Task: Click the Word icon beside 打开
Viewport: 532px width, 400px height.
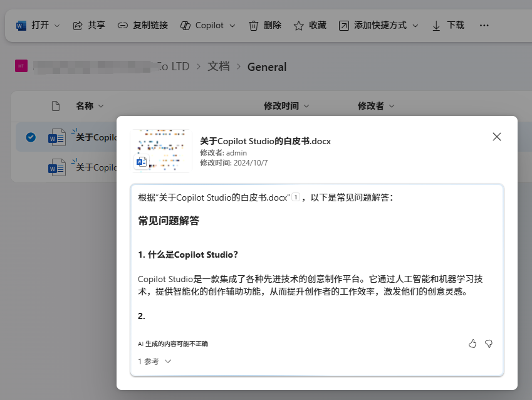Action: coord(21,26)
